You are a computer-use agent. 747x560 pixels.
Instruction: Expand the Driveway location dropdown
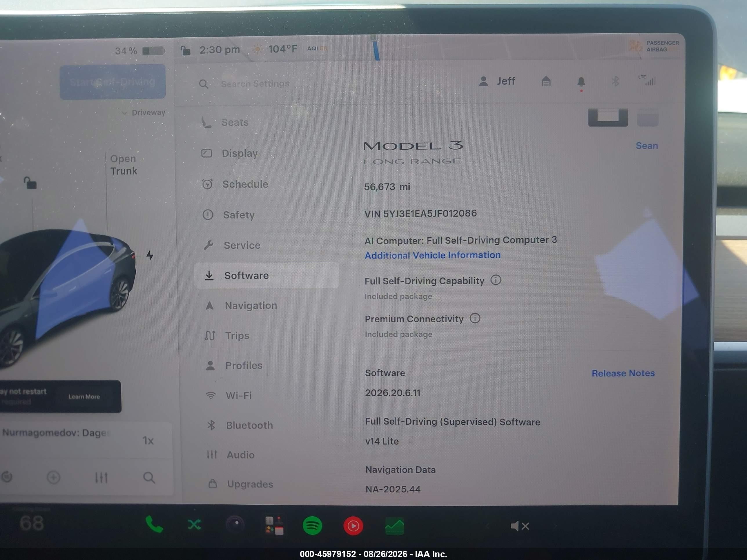point(144,112)
